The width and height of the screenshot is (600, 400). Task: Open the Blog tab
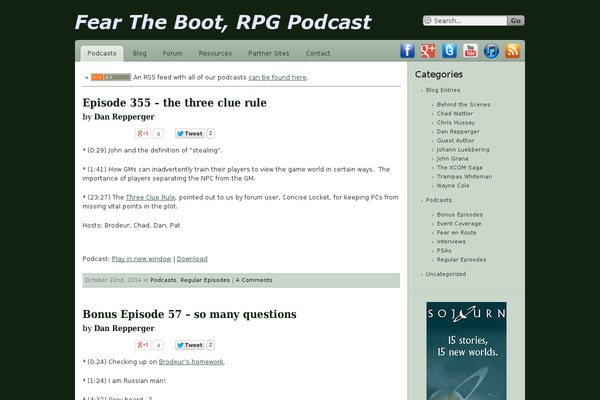click(140, 54)
